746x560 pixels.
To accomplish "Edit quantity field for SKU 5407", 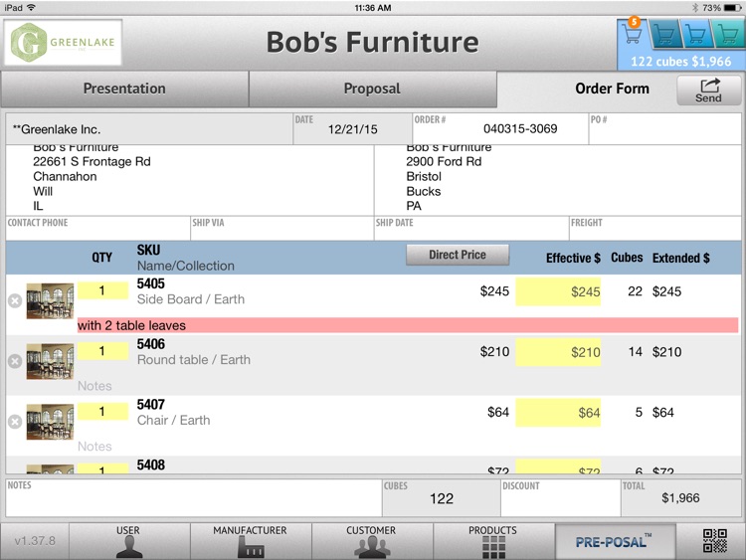I will pyautogui.click(x=102, y=412).
